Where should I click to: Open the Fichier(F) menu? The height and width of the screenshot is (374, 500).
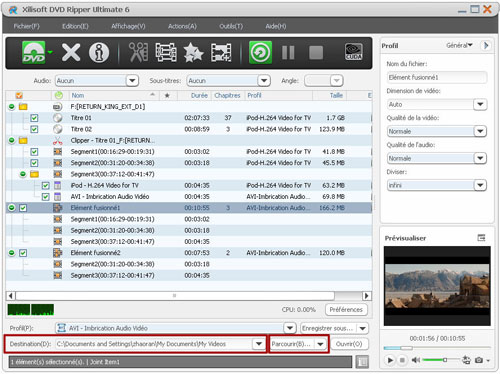(x=26, y=26)
